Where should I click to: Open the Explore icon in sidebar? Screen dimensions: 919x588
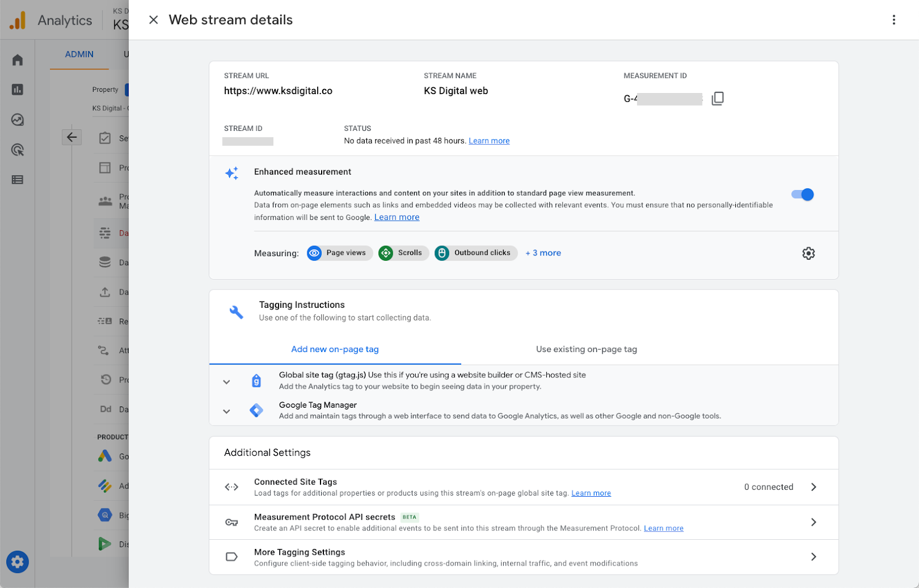click(x=18, y=119)
